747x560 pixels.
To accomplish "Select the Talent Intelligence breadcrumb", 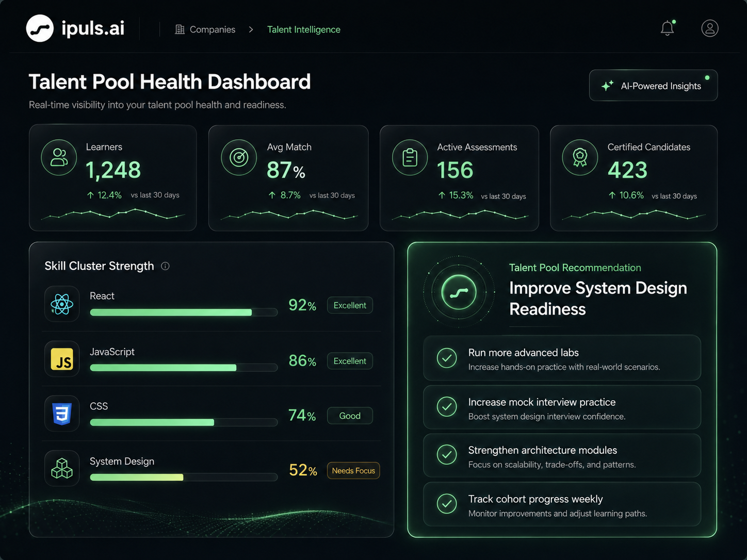I will point(304,29).
